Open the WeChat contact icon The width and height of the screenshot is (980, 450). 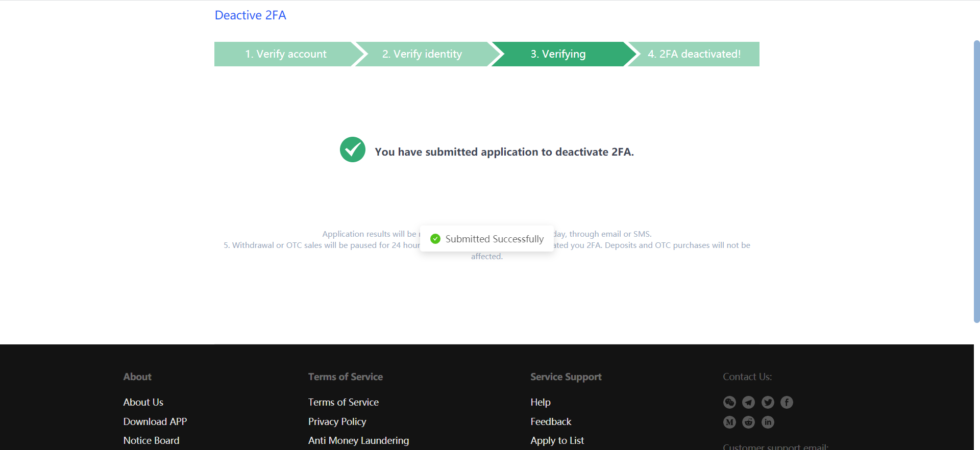click(729, 403)
